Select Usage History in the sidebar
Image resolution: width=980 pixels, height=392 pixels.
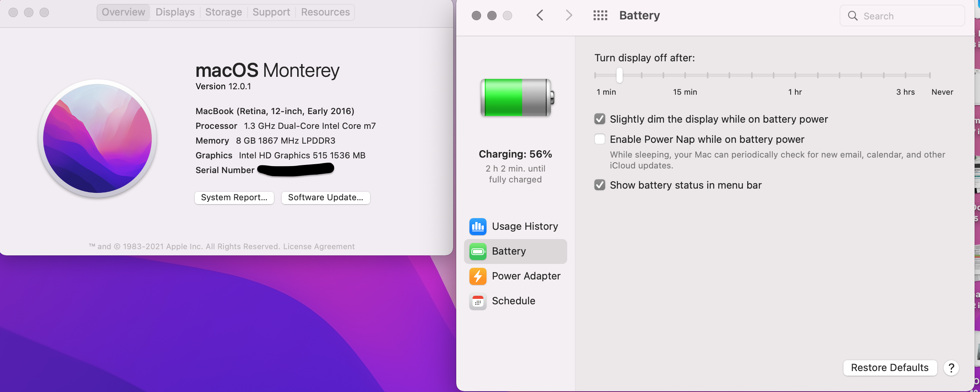[516, 227]
